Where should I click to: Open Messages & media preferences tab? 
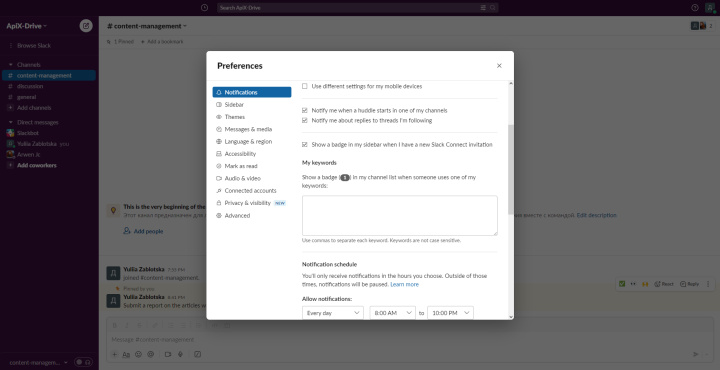(x=252, y=129)
